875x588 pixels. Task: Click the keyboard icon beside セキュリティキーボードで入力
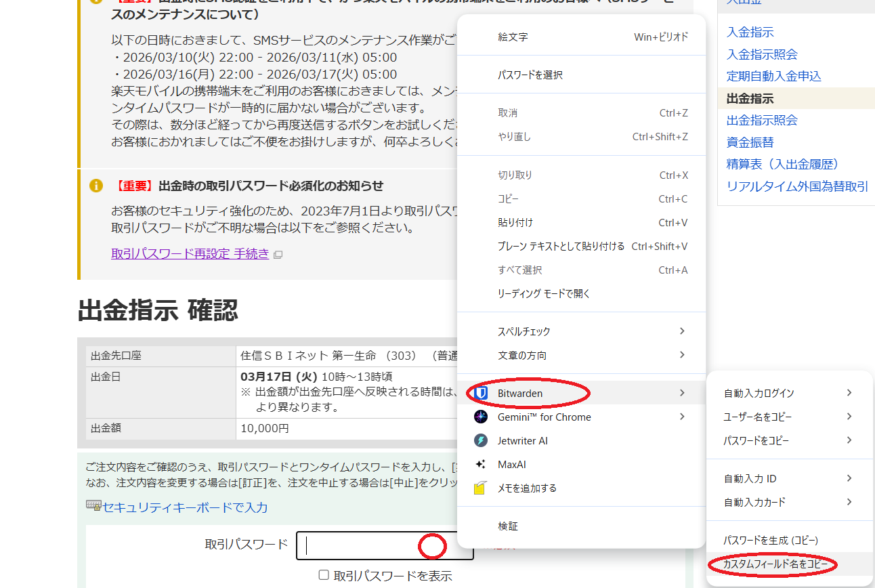[93, 506]
